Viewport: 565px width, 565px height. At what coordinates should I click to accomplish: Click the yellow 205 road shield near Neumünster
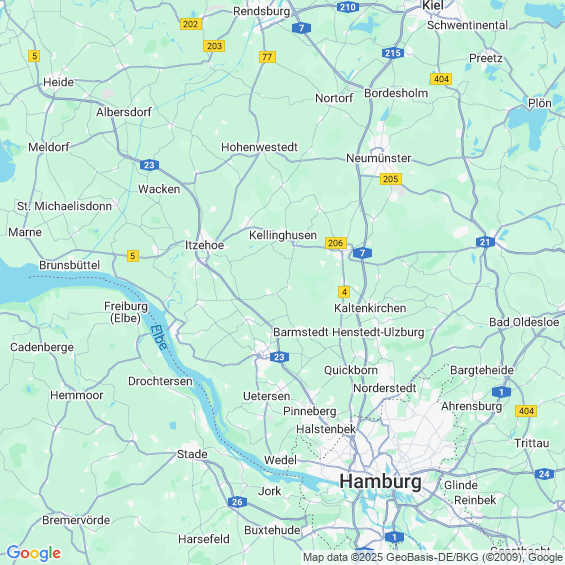point(391,179)
